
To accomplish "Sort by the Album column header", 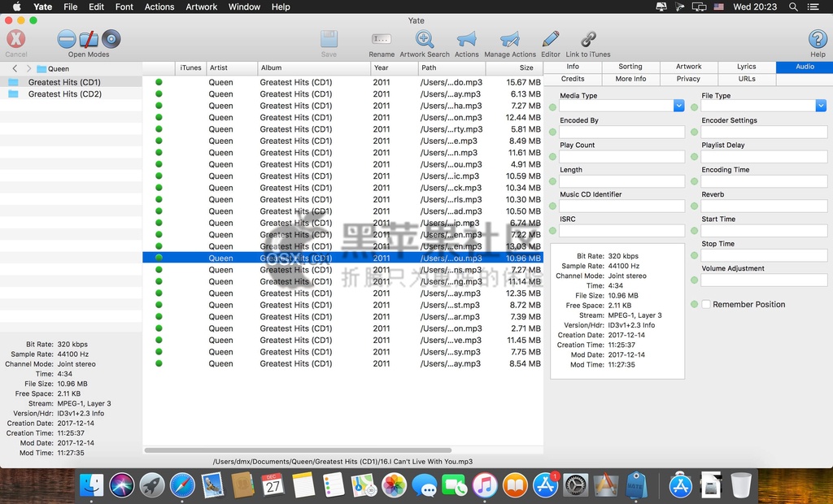I will pyautogui.click(x=314, y=68).
